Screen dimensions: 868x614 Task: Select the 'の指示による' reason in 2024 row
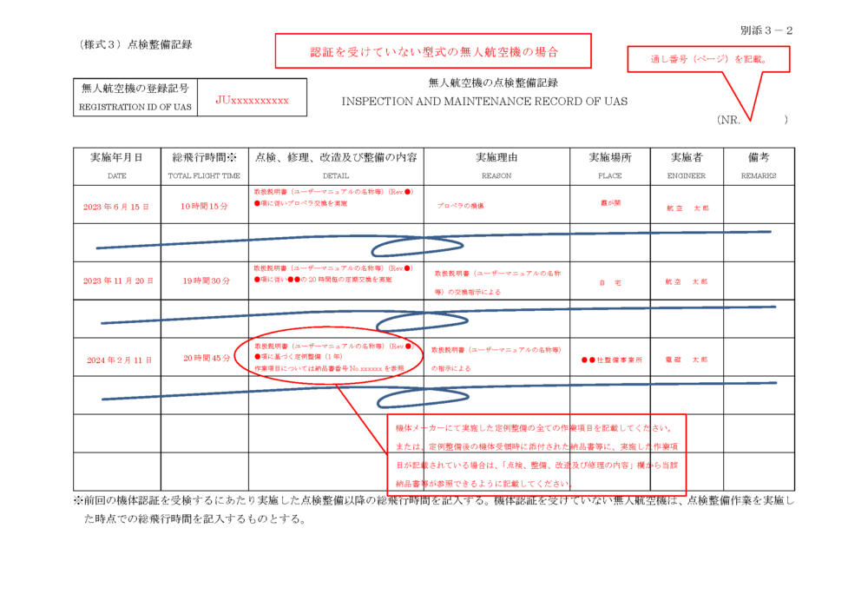(451, 369)
